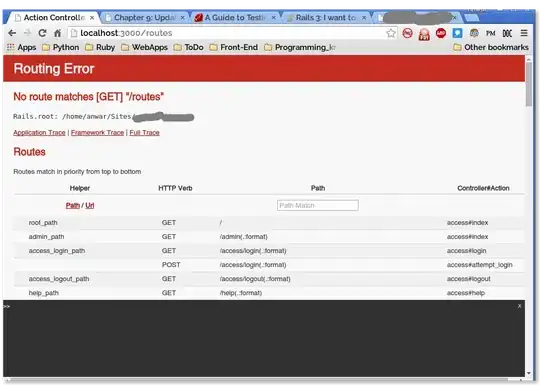
Task: Click the red PDF extension icon
Action: 424,34
